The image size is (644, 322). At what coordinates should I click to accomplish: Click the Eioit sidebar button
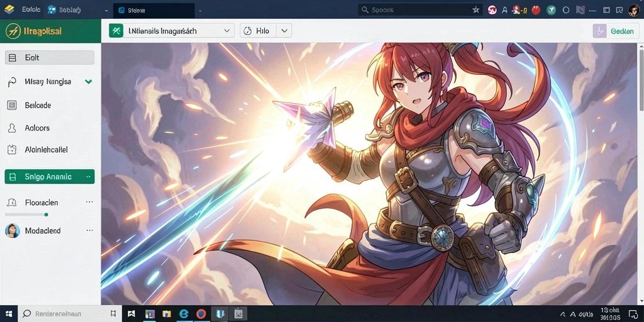tap(49, 57)
